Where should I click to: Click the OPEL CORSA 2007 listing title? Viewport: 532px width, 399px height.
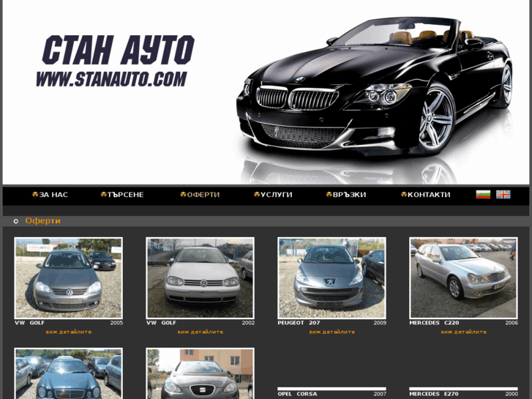pos(297,394)
